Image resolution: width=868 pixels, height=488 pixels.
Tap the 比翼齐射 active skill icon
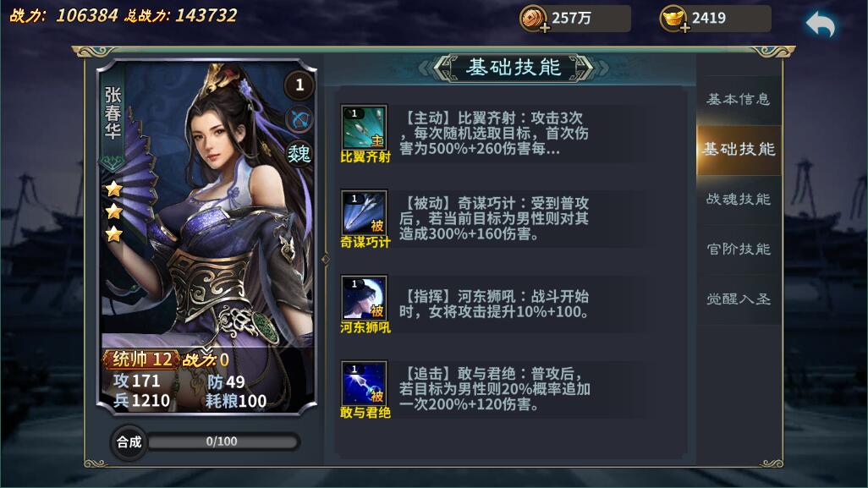click(x=364, y=127)
